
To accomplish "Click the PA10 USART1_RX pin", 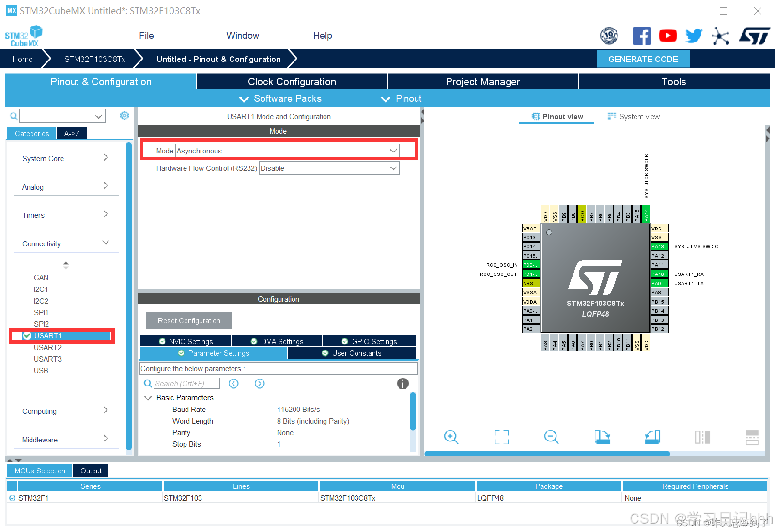I will click(x=659, y=274).
